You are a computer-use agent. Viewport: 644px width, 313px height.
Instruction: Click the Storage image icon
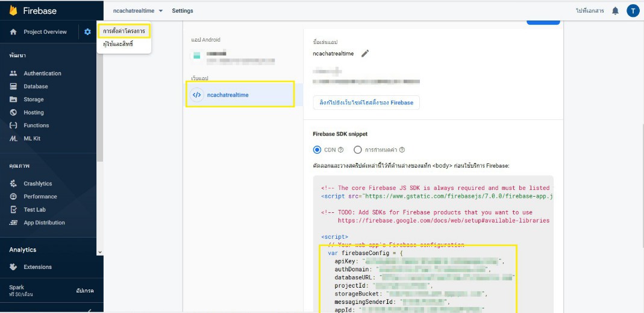(x=13, y=99)
